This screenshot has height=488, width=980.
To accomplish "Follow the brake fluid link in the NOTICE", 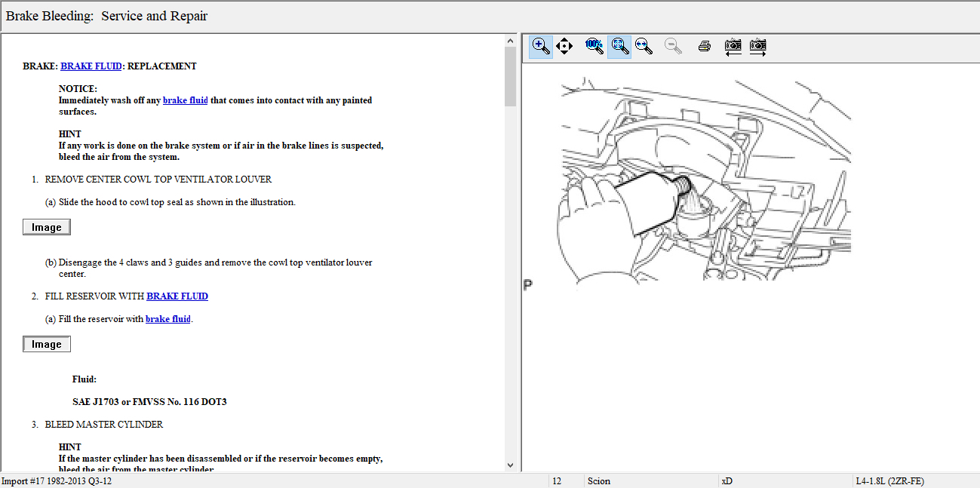I will (x=185, y=100).
